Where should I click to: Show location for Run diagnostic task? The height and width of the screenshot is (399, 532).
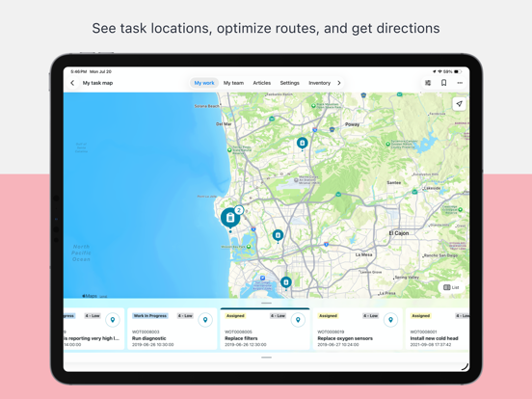[x=205, y=320]
